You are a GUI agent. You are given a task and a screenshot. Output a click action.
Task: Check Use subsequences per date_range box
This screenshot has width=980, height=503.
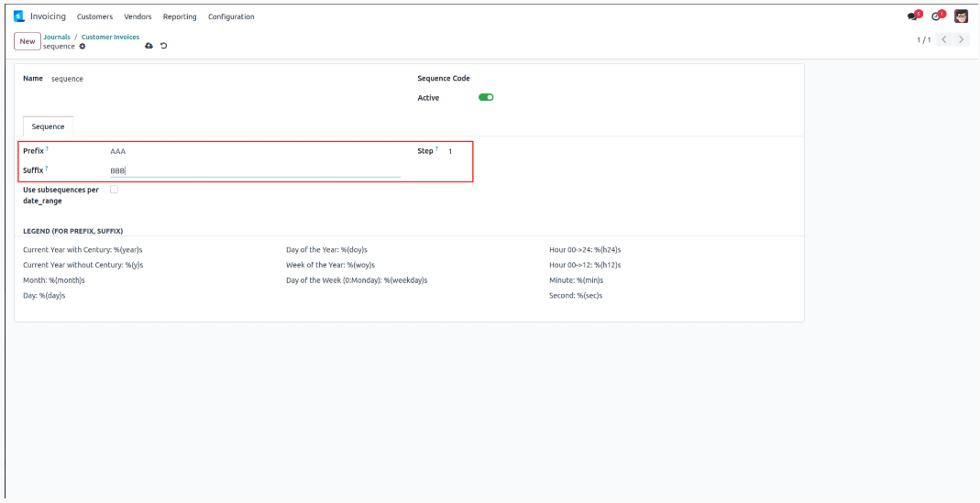(x=114, y=190)
